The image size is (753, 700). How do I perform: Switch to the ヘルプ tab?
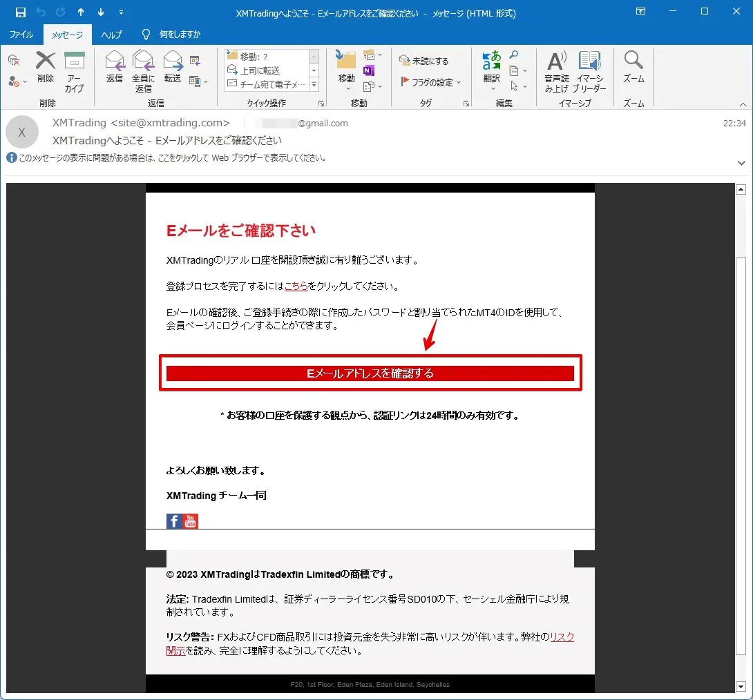pos(111,35)
